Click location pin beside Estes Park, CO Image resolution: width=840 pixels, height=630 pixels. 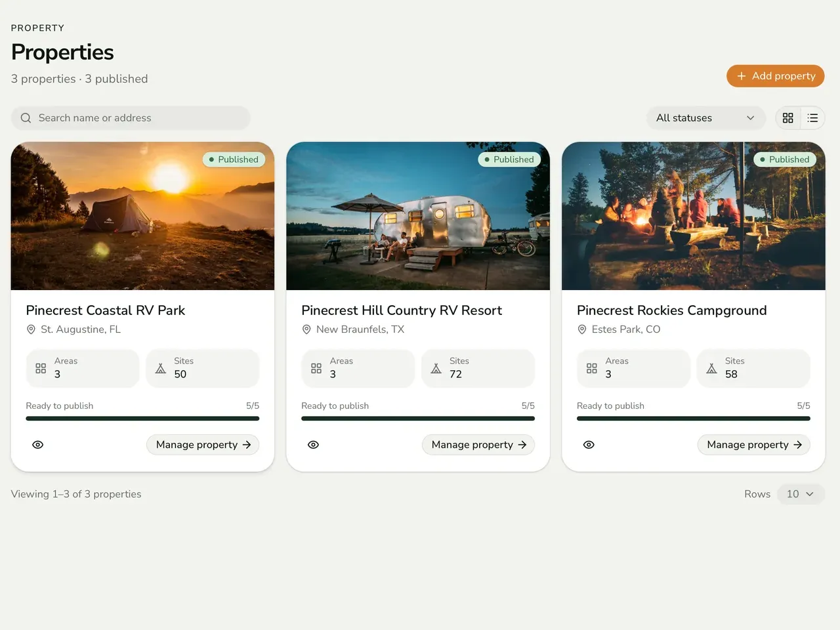tap(582, 329)
